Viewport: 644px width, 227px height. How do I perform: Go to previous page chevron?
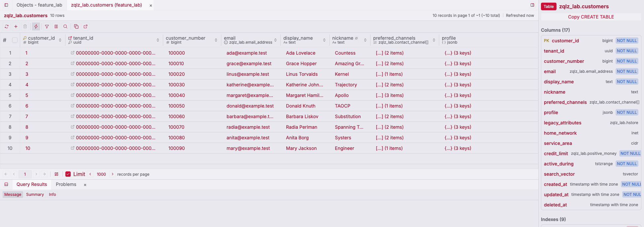(x=14, y=174)
